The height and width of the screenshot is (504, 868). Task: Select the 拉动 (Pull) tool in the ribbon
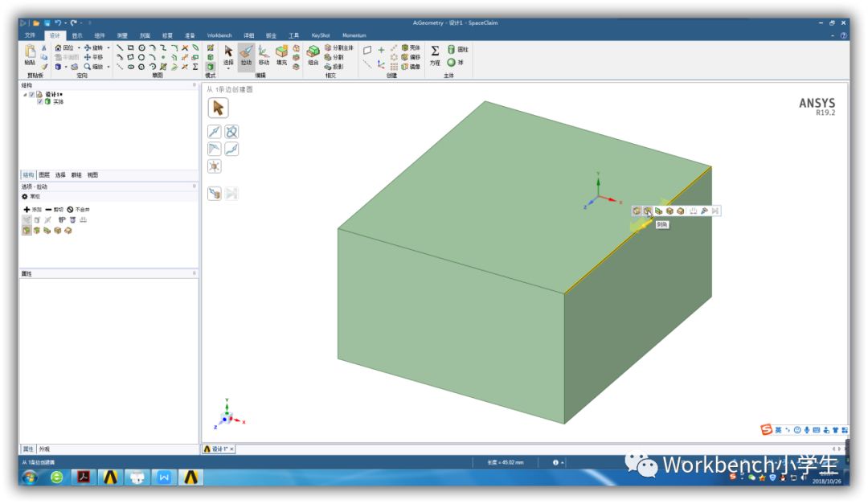pos(247,56)
